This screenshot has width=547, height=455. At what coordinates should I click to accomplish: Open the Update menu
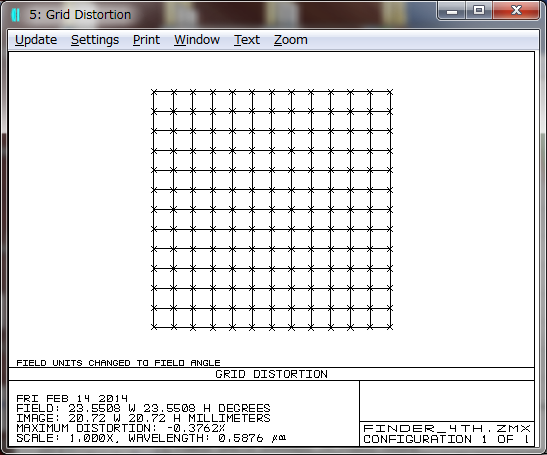coord(36,40)
